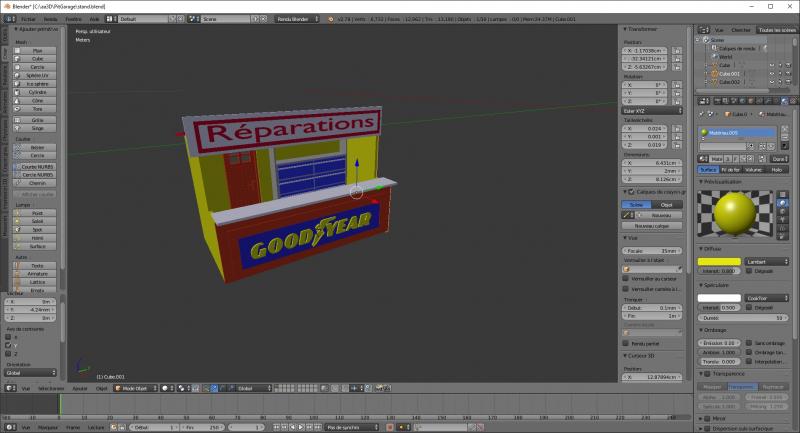The height and width of the screenshot is (433, 800).
Task: Add an Armature object
Action: 37,273
